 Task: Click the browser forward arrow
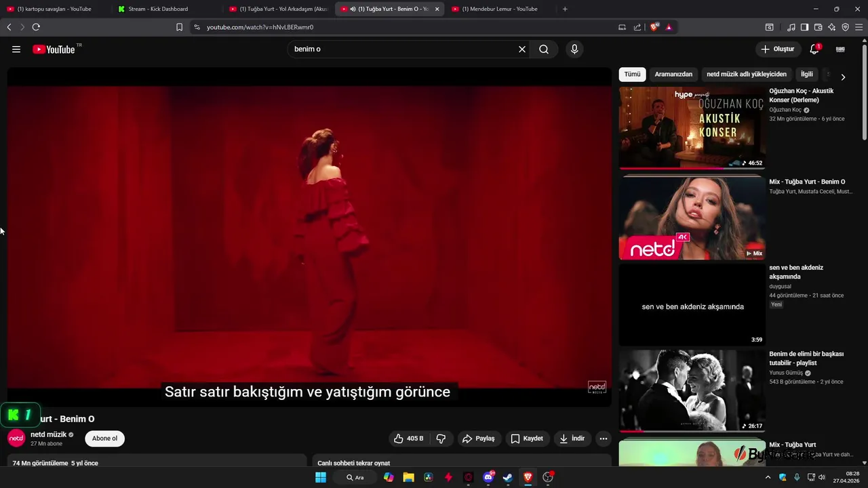(22, 27)
